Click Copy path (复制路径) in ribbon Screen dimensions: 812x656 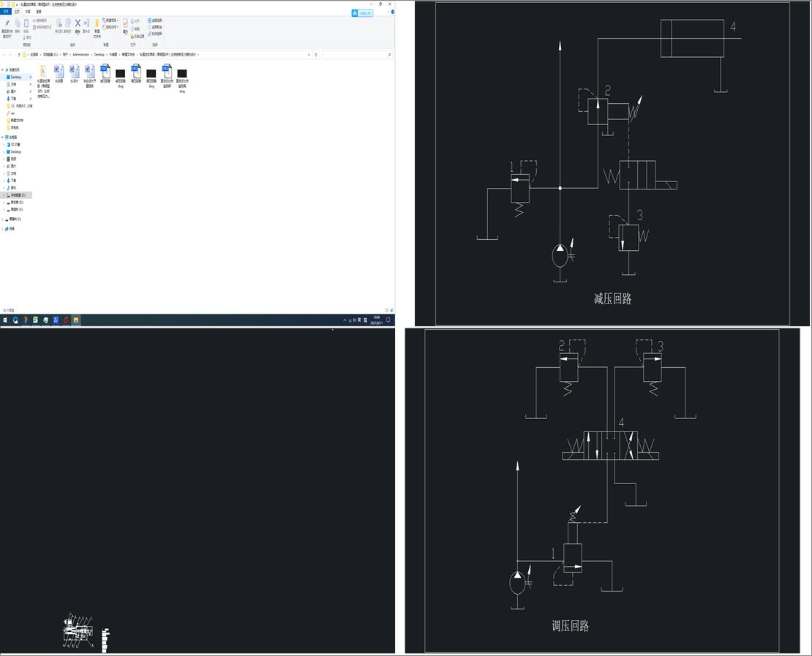pyautogui.click(x=40, y=20)
